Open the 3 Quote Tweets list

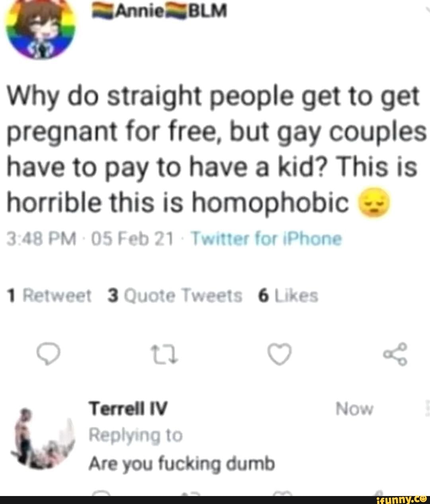pyautogui.click(x=174, y=296)
